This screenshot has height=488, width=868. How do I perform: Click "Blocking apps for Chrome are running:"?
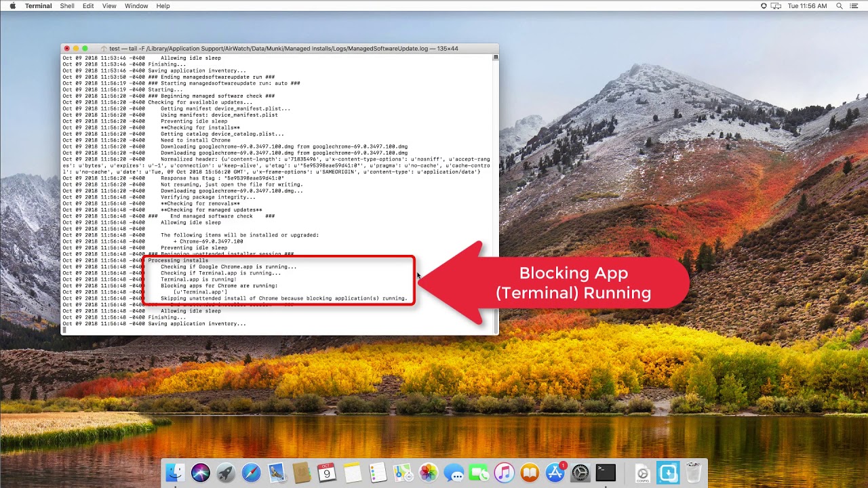[219, 285]
